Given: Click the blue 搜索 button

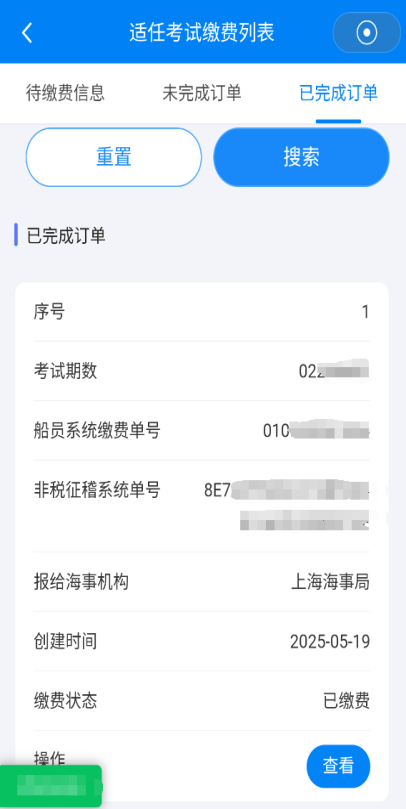Looking at the screenshot, I should [301, 157].
